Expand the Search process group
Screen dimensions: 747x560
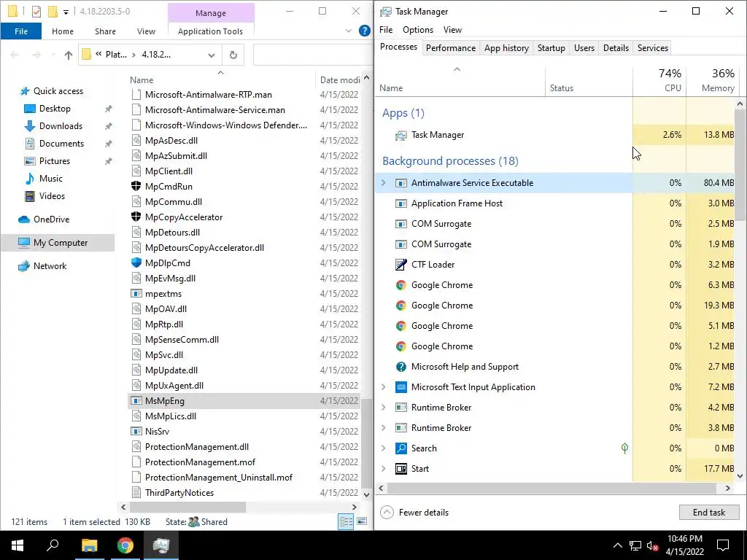tap(384, 448)
